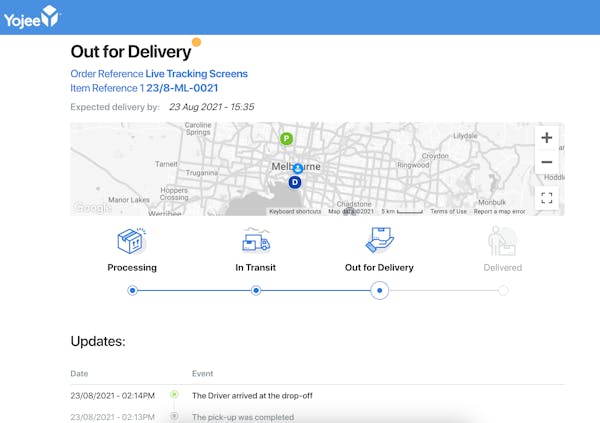Click the In Transit truck icon

coord(256,240)
